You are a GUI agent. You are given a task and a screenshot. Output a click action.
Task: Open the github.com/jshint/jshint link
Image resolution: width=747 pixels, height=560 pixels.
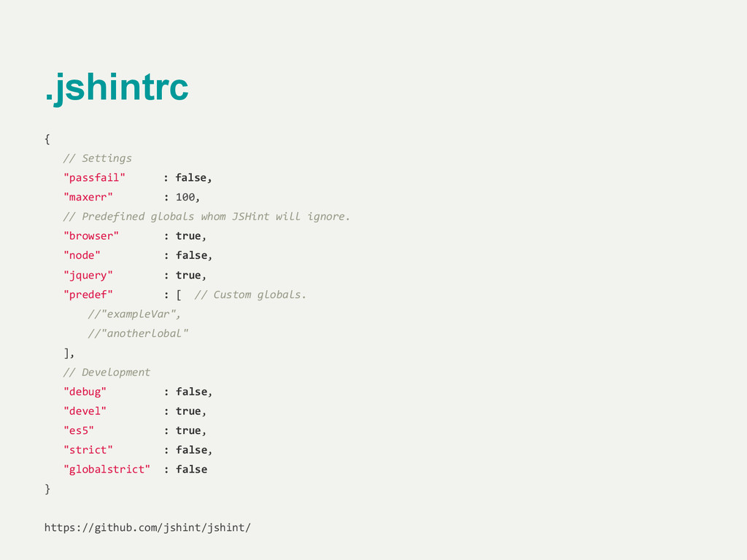click(x=147, y=528)
